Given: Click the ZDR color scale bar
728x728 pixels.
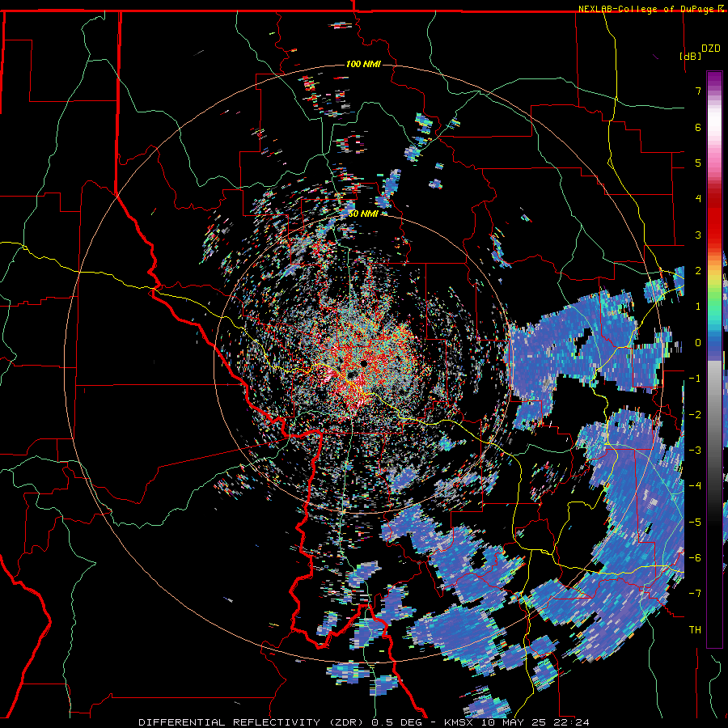Looking at the screenshot, I should tap(714, 359).
